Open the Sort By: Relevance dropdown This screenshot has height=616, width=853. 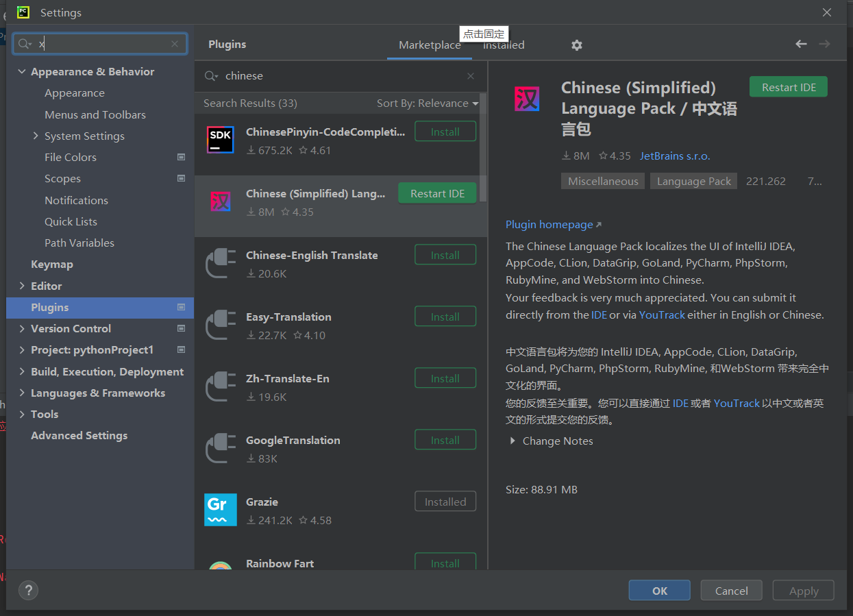[428, 103]
